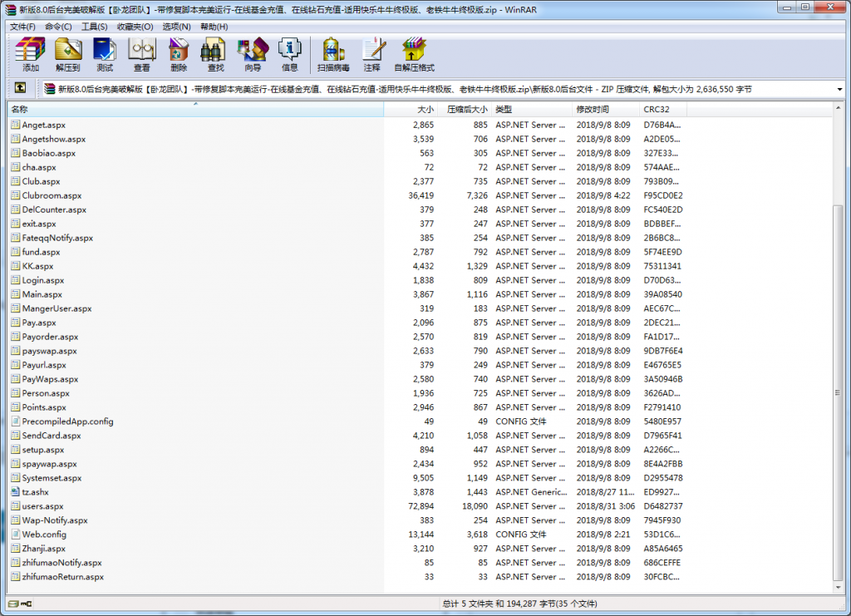Select file cha.aspx

click(x=39, y=167)
